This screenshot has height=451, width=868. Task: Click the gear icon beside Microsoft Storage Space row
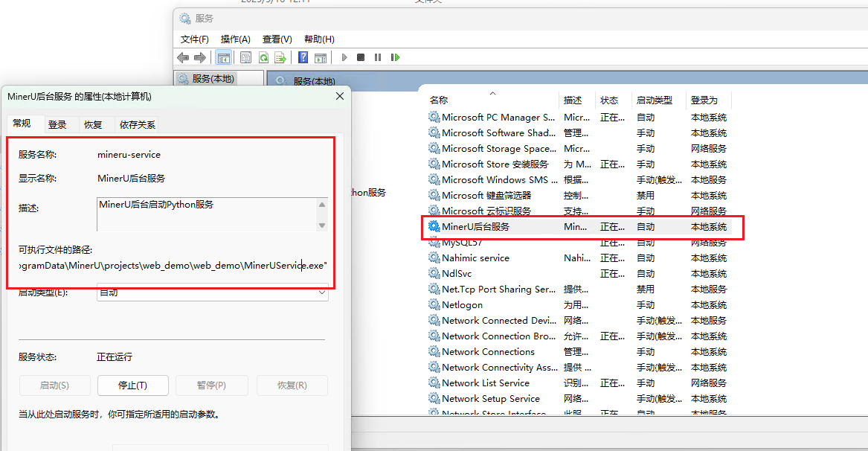pos(434,148)
